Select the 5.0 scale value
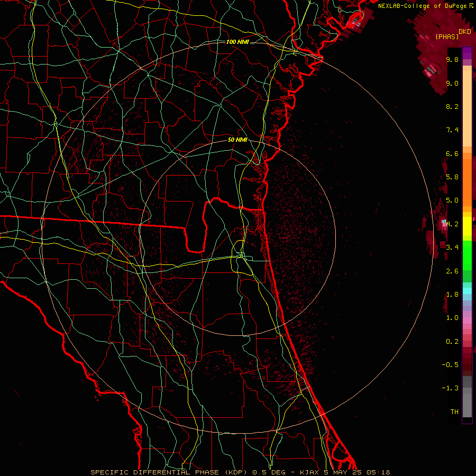This screenshot has height=476, width=476. pos(452,200)
